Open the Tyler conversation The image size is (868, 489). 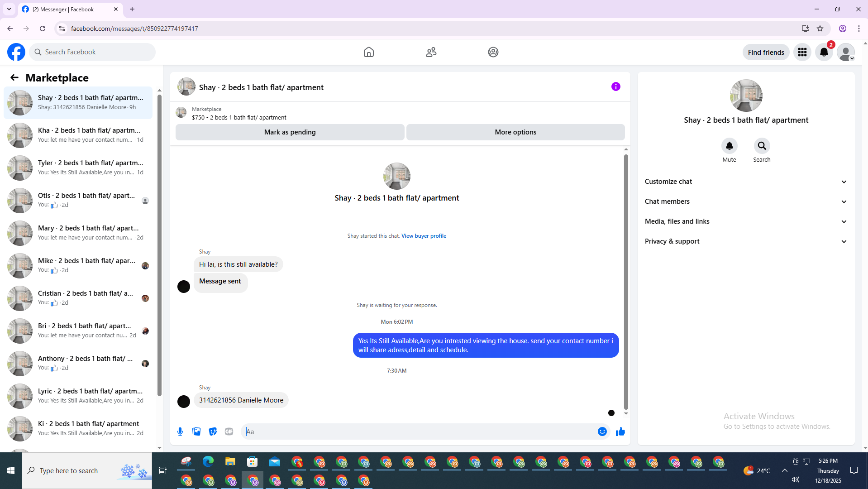coord(78,168)
